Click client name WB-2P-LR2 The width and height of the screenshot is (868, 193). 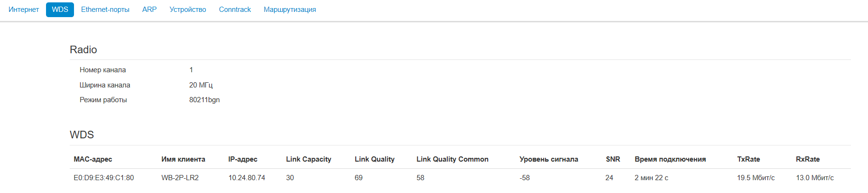pos(180,178)
